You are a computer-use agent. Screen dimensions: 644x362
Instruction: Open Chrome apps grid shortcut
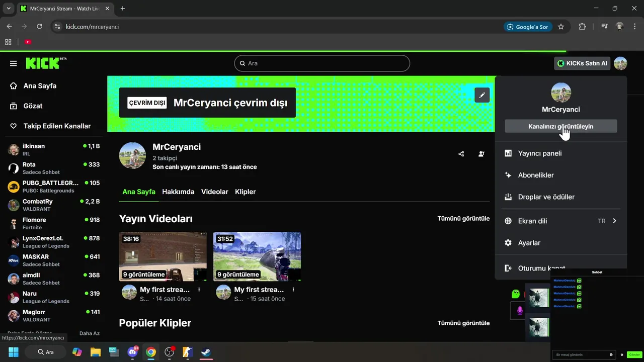(8, 42)
